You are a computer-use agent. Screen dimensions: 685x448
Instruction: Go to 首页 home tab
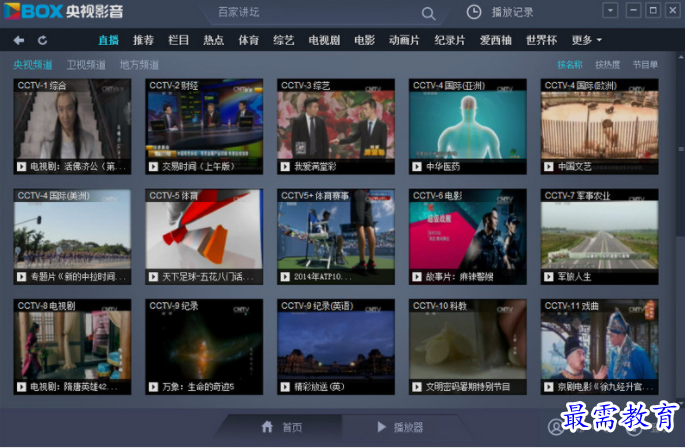pos(282,427)
